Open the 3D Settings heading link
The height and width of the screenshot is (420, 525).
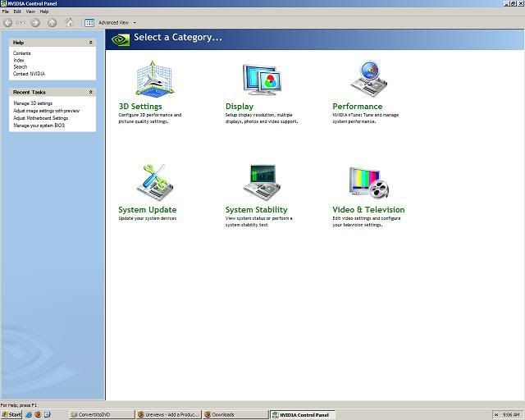[x=140, y=107]
